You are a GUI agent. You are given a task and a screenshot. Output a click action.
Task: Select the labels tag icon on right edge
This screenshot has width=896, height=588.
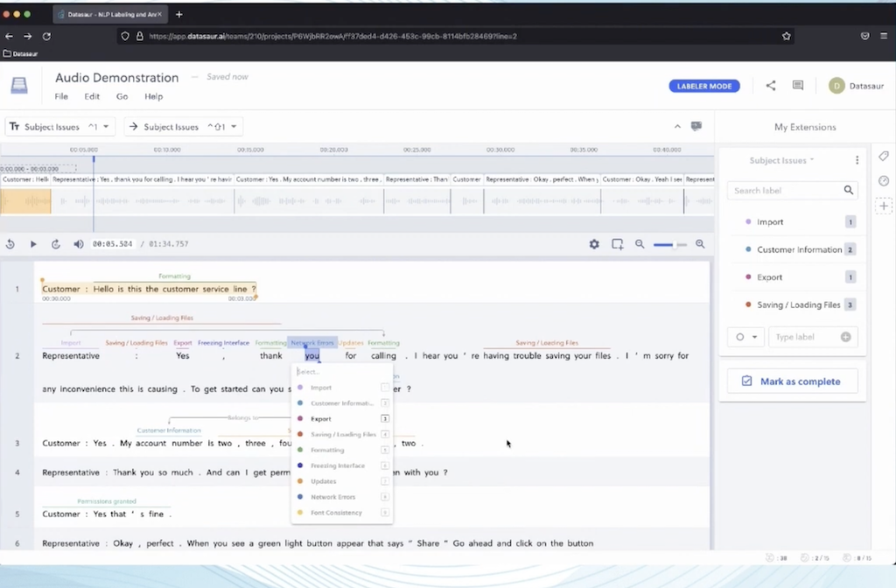(884, 156)
